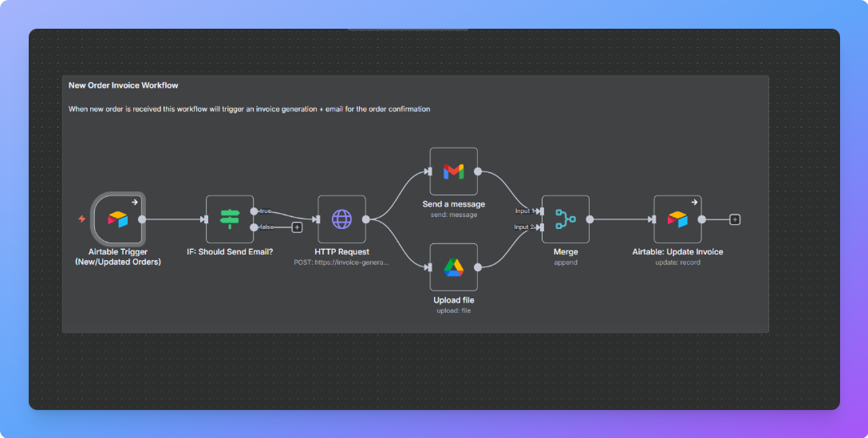Click the HTTP Request label
This screenshot has height=438, width=868.
pos(341,252)
